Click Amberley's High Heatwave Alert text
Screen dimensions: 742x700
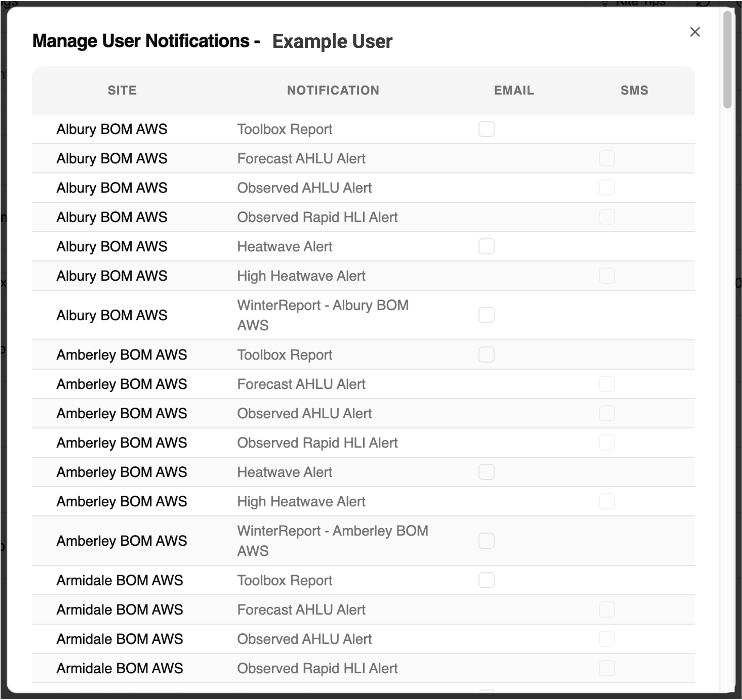pos(301,502)
